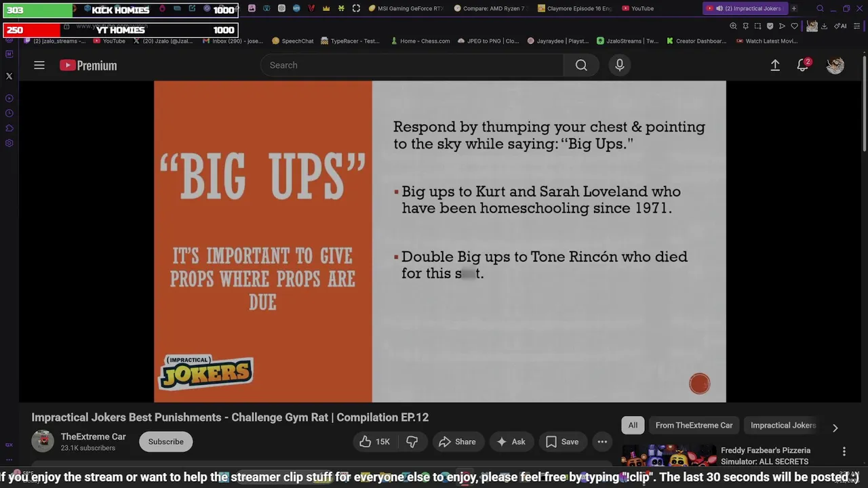
Task: Open browser downloads icon
Action: (x=824, y=26)
